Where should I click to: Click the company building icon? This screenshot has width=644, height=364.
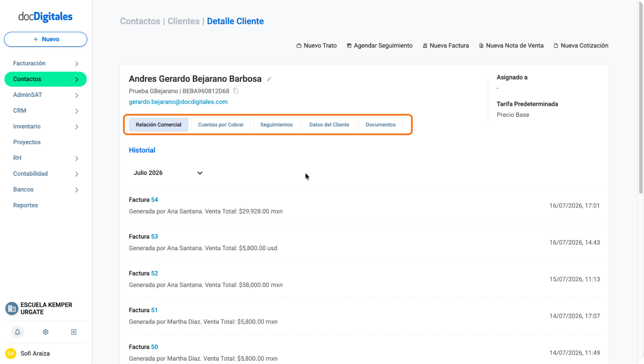[x=11, y=309]
